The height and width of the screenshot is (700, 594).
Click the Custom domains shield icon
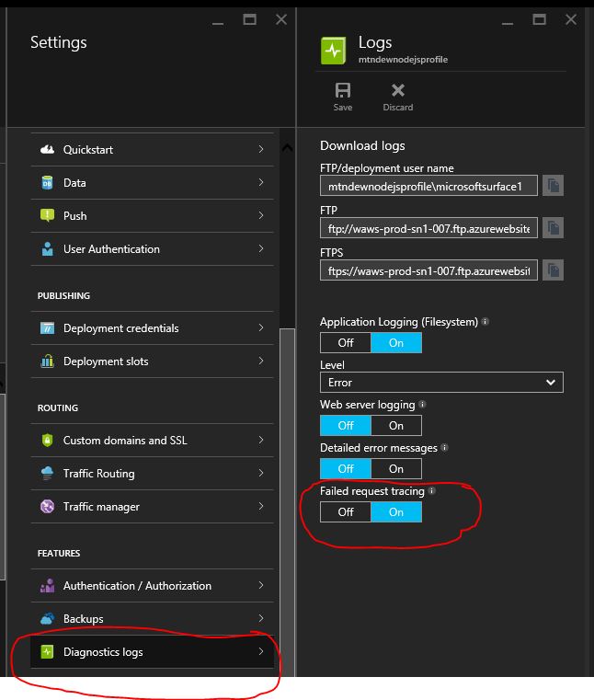[x=47, y=441]
